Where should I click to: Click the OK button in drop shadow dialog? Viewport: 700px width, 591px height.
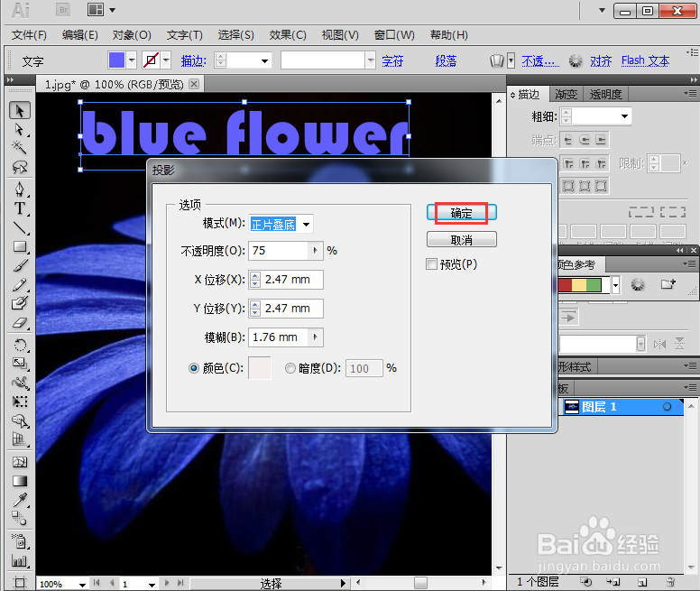(461, 212)
